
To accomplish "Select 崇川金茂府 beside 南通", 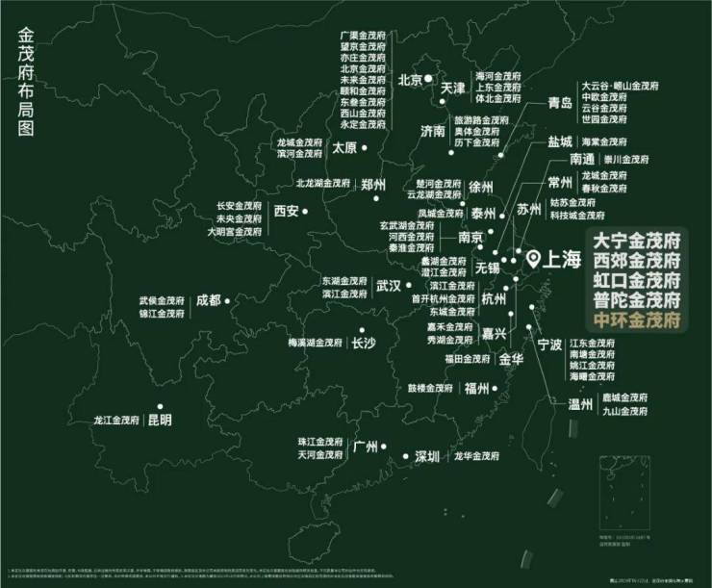I will tap(625, 160).
